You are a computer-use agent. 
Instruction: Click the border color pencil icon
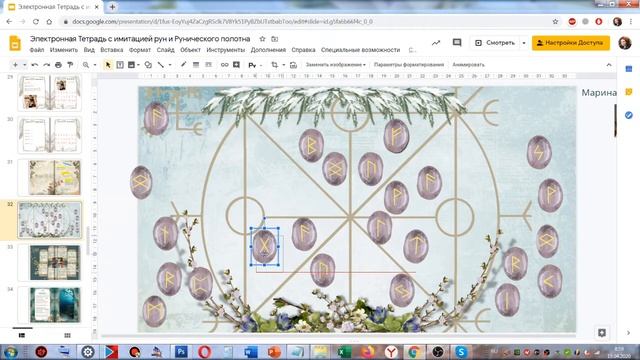pos(184,64)
